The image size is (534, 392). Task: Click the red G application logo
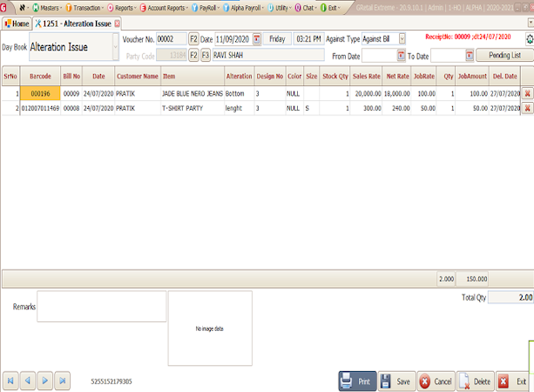coord(3,7)
